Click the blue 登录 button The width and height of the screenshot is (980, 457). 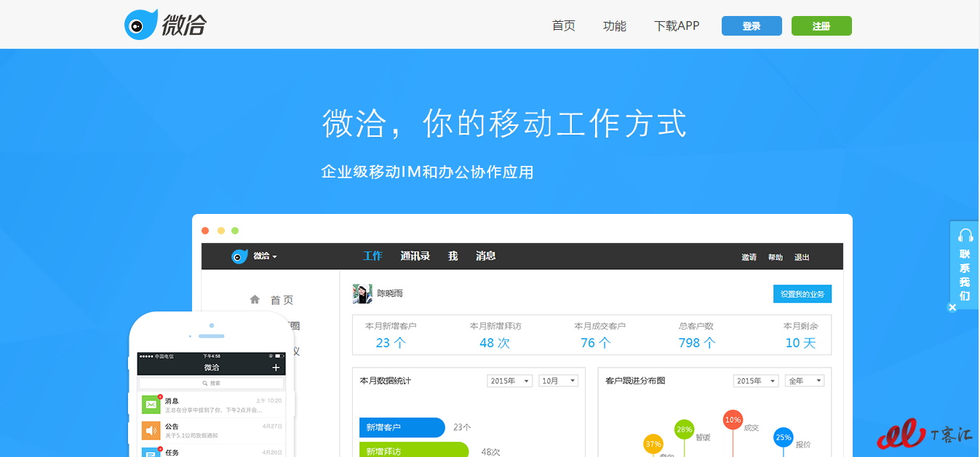(x=752, y=25)
